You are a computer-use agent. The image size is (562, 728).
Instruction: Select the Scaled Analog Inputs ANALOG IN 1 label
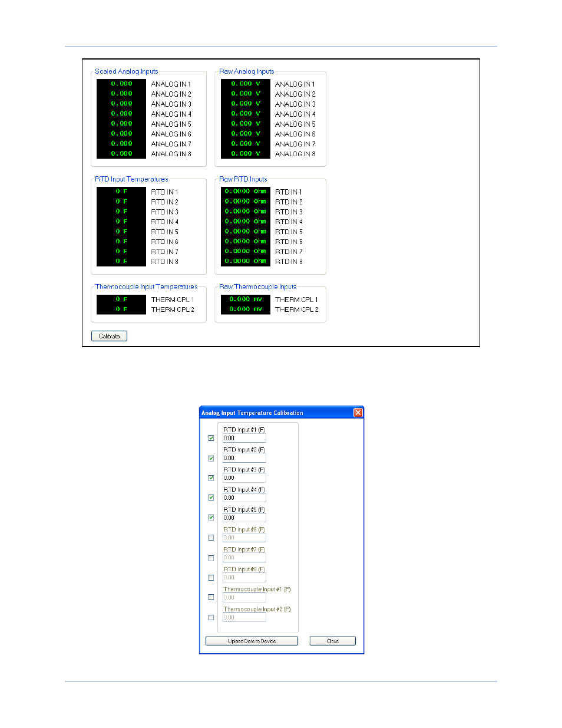tap(171, 84)
